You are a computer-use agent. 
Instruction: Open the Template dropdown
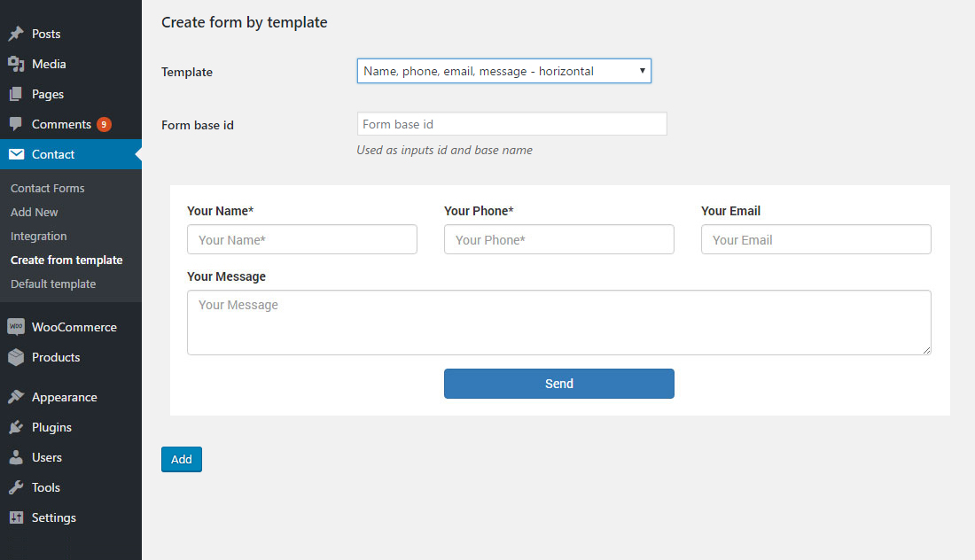(503, 71)
